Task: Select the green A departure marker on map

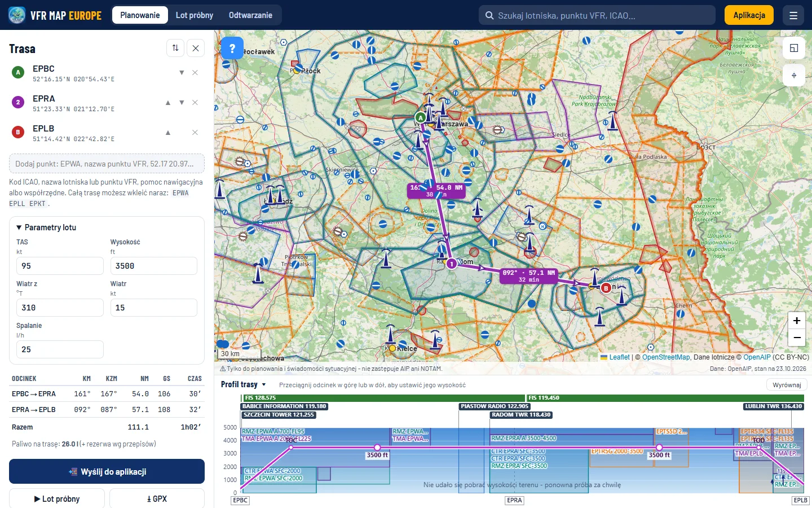Action: click(x=420, y=118)
